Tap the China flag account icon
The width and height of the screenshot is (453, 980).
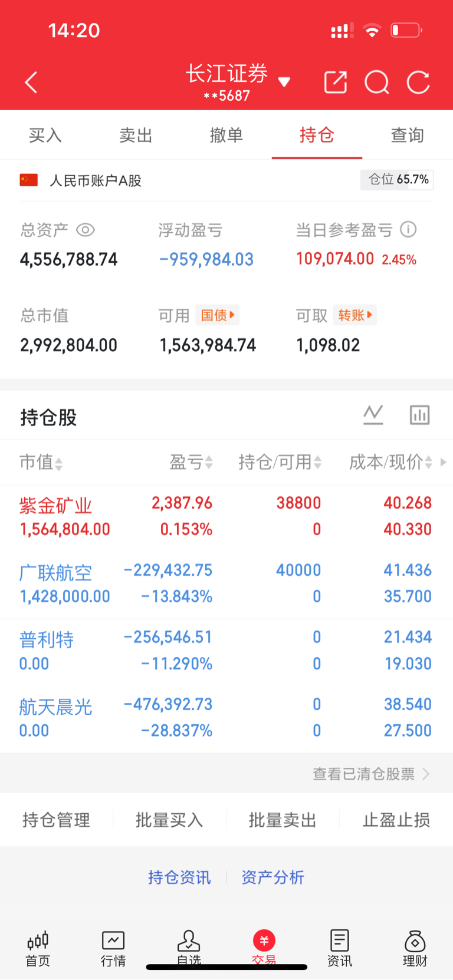[x=29, y=180]
